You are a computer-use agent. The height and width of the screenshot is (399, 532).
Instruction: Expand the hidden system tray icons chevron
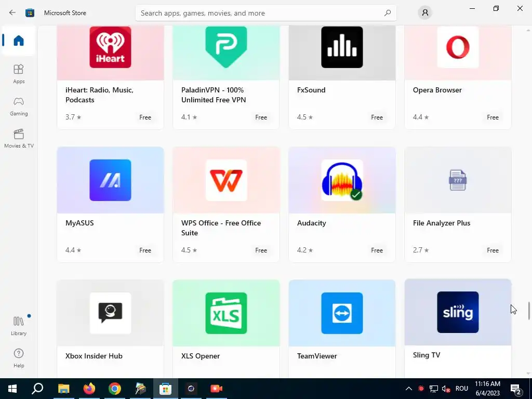point(408,389)
